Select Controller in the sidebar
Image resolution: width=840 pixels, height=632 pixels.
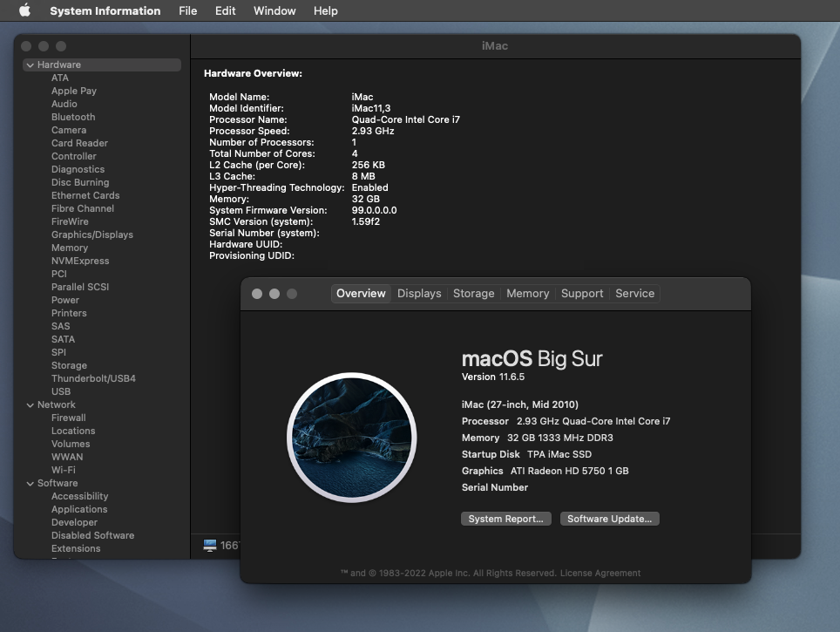coord(74,156)
